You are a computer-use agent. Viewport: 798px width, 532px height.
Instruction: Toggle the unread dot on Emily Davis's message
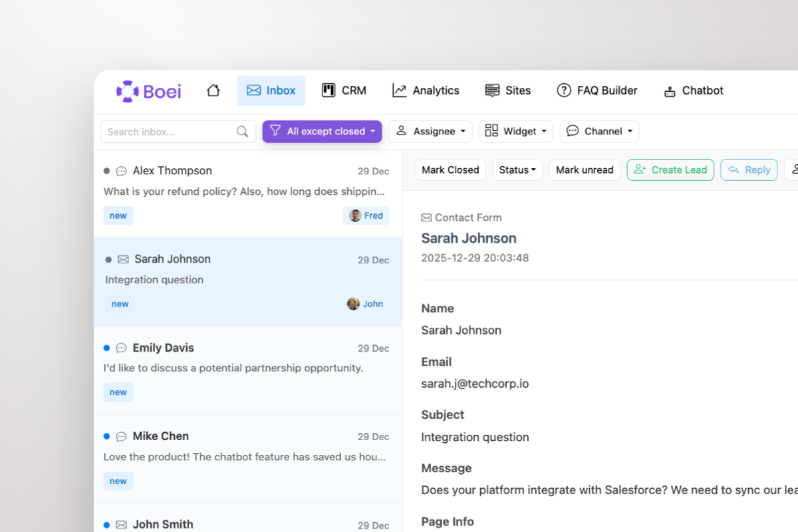pyautogui.click(x=106, y=347)
